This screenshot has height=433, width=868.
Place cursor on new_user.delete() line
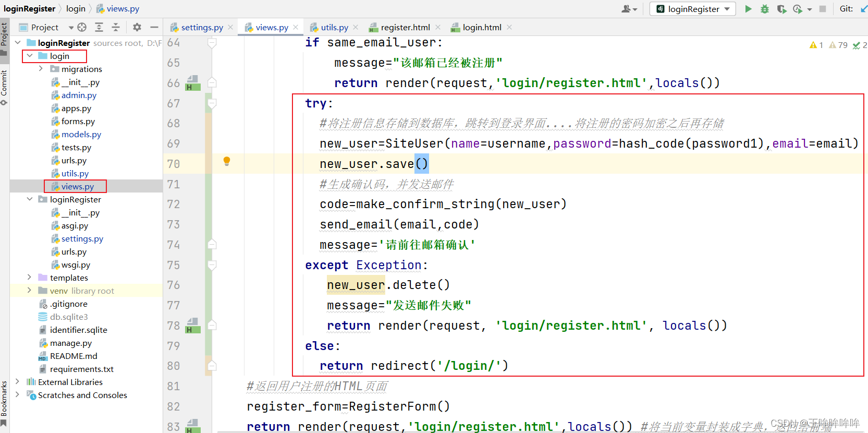coord(388,285)
